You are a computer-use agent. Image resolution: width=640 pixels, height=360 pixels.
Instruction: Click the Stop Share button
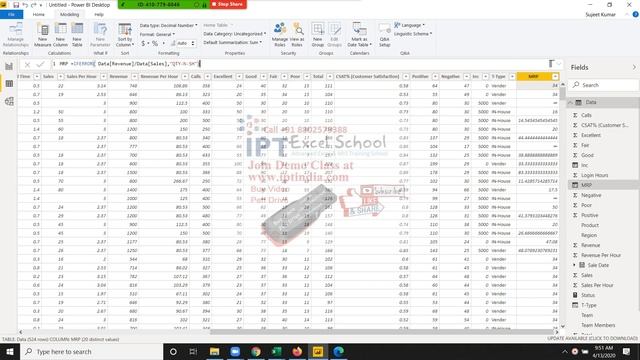pyautogui.click(x=228, y=4)
